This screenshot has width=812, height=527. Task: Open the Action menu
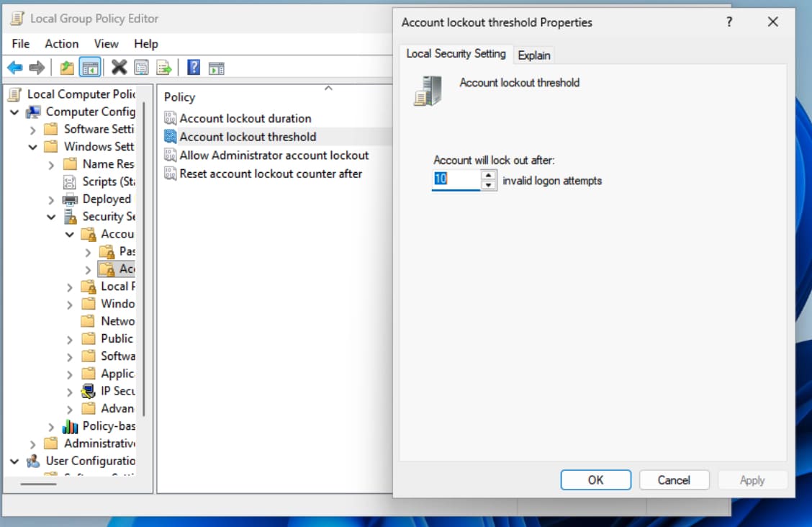pos(62,44)
